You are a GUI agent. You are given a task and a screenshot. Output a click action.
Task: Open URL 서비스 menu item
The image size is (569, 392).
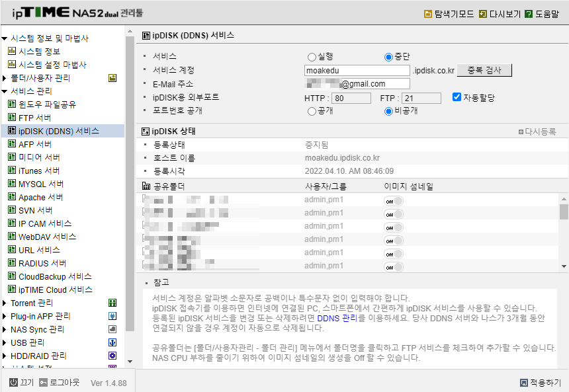click(39, 250)
